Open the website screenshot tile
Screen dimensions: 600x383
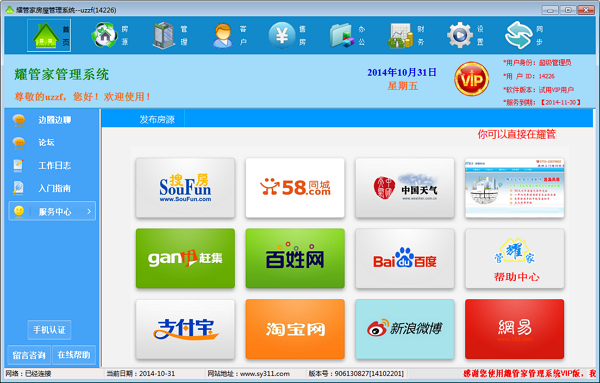[515, 188]
